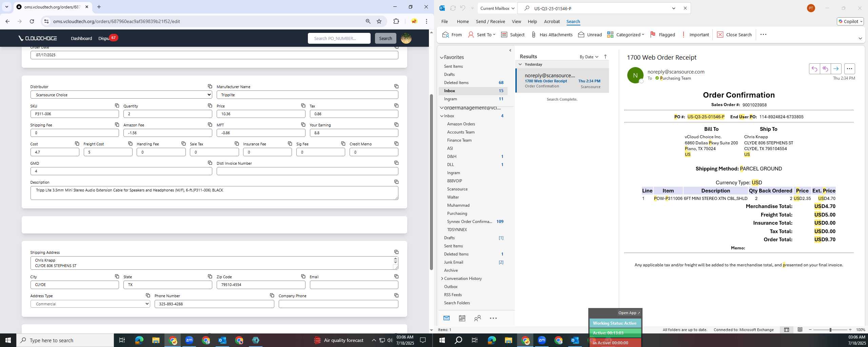Switch to Outlook Calendar view

tap(462, 318)
